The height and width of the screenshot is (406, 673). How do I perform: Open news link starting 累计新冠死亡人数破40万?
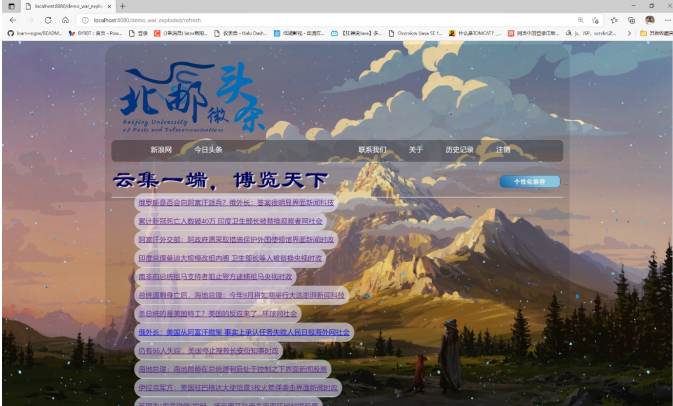click(x=230, y=221)
